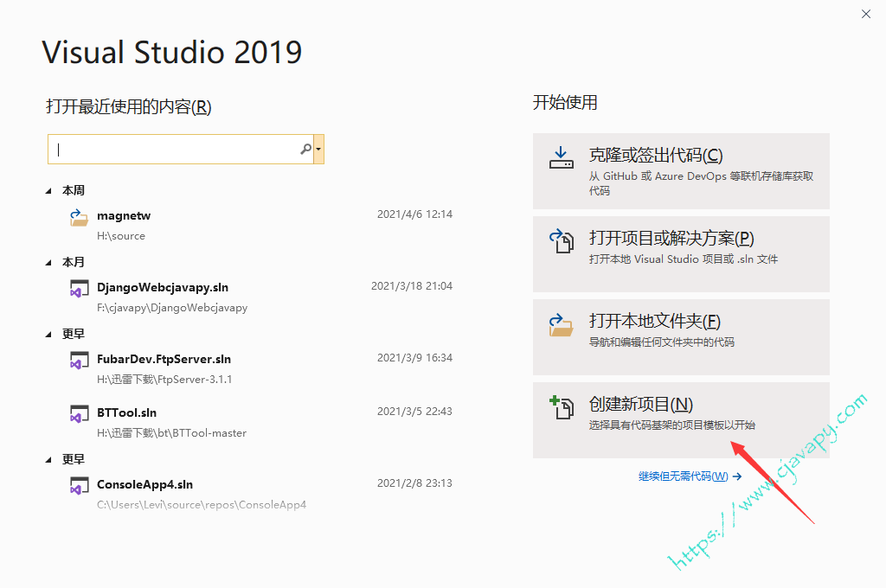
Task: Open recent solution BTTool.sln
Action: 126,413
